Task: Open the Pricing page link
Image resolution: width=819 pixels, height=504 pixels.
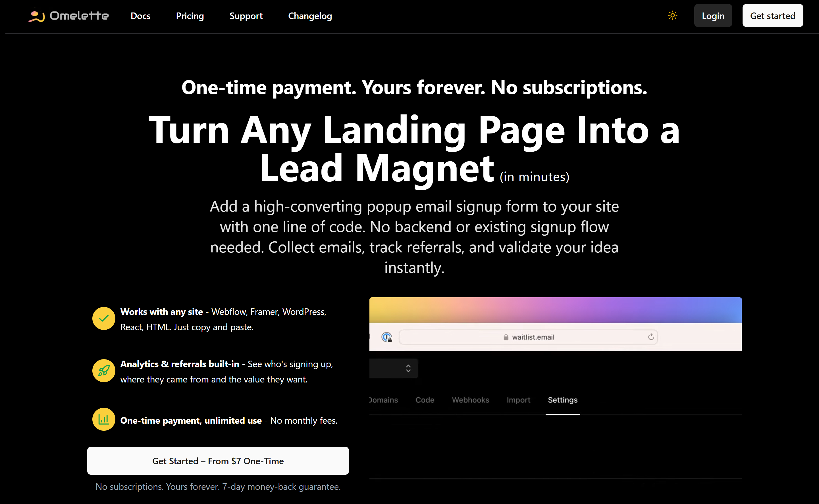Action: (x=190, y=16)
